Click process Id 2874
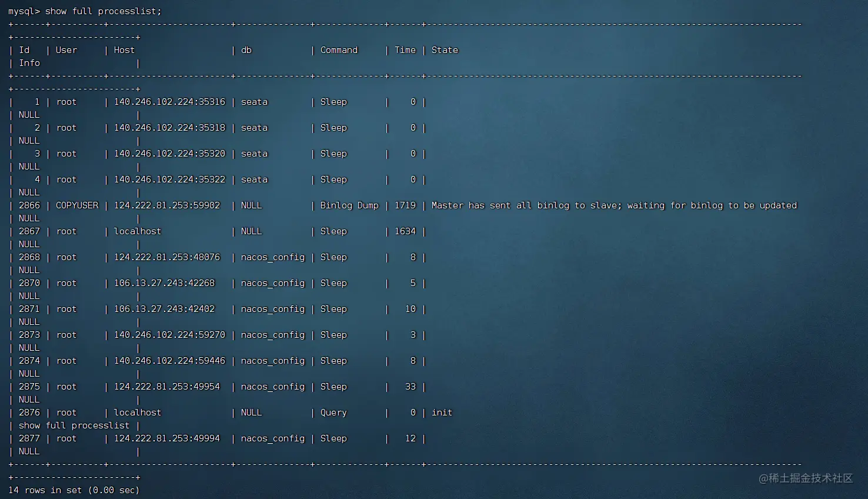868x499 pixels. [29, 361]
